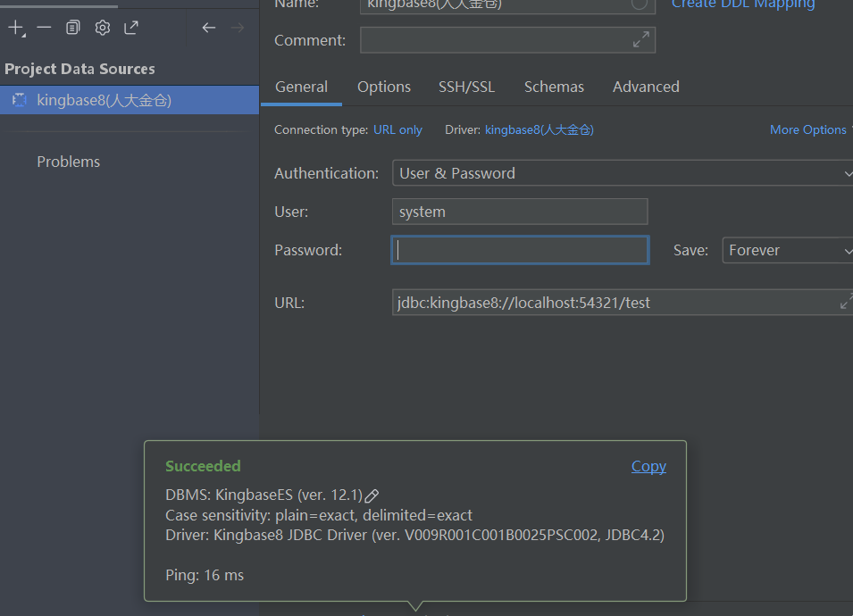This screenshot has width=853, height=616.
Task: Open the Advanced tab
Action: pyautogui.click(x=646, y=87)
